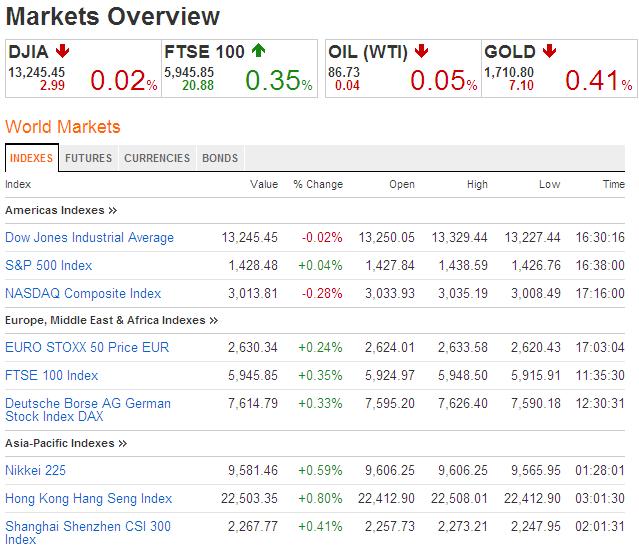639x553 pixels.
Task: Click the 1,710.80 gold price
Action: click(509, 72)
